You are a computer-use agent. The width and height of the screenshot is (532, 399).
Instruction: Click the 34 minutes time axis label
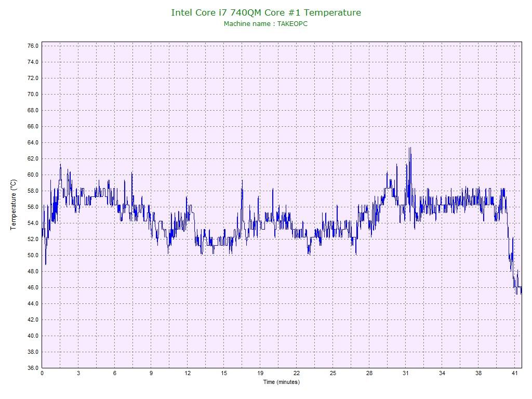(x=442, y=373)
